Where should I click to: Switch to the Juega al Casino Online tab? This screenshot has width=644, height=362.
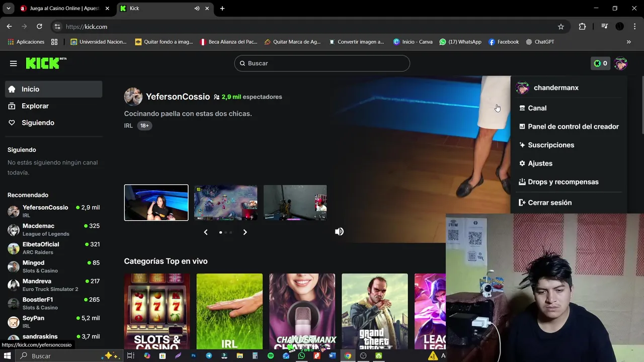pos(65,9)
